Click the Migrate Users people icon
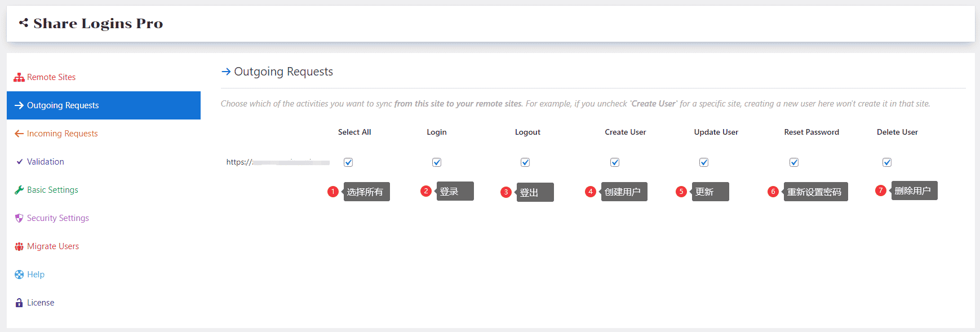This screenshot has width=980, height=332. pyautogui.click(x=19, y=246)
